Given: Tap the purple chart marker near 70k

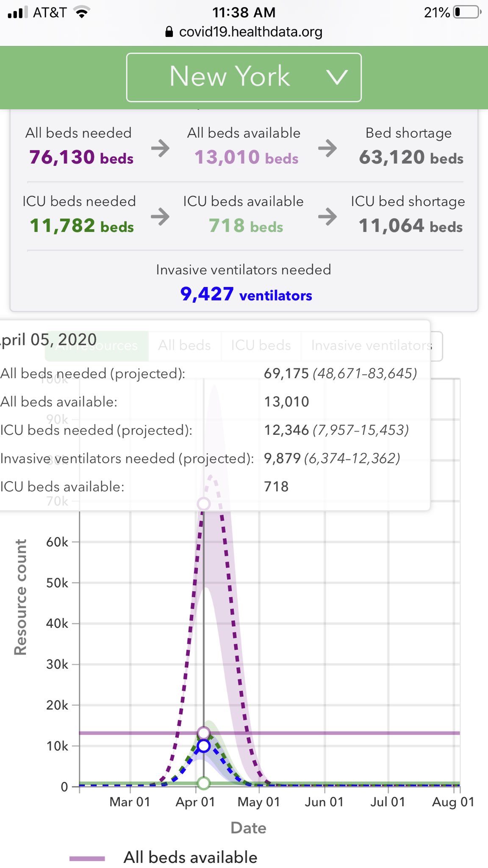Looking at the screenshot, I should click(x=204, y=504).
